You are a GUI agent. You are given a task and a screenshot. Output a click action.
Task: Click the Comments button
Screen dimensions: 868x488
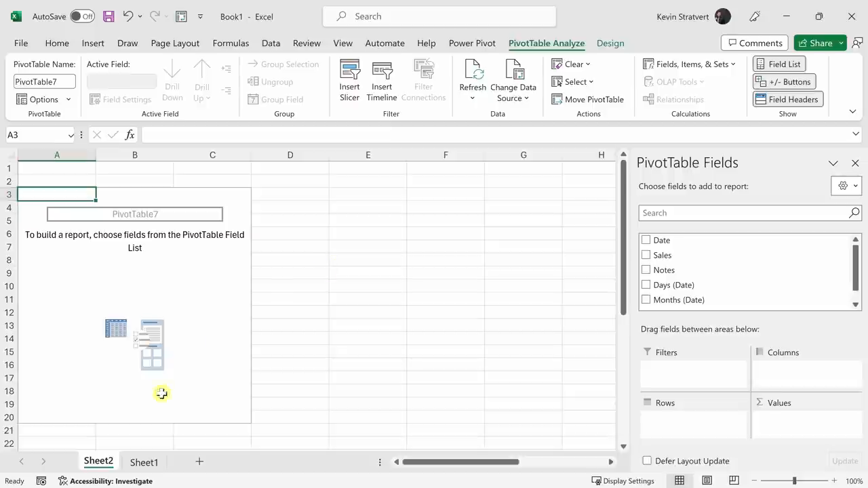(x=754, y=43)
